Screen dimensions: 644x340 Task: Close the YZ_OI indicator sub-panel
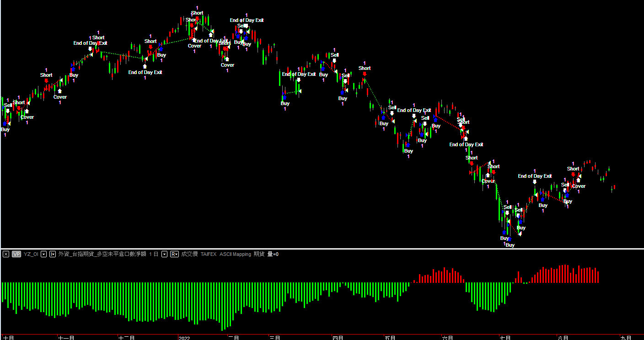click(6, 254)
